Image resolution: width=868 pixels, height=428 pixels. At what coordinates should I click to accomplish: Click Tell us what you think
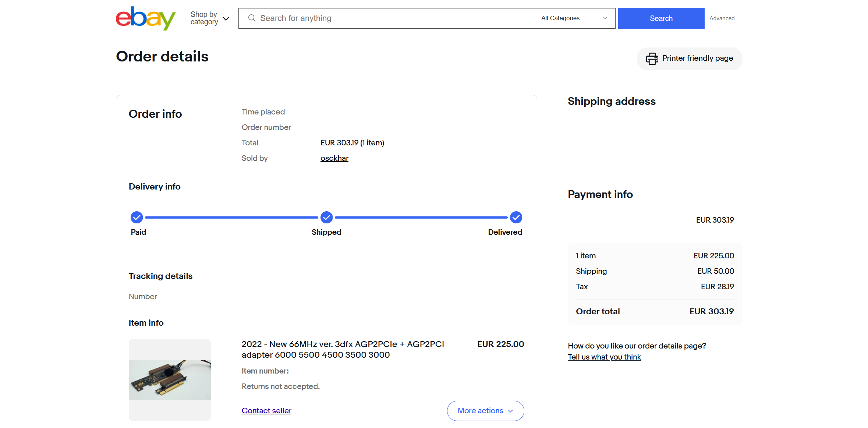[604, 357]
